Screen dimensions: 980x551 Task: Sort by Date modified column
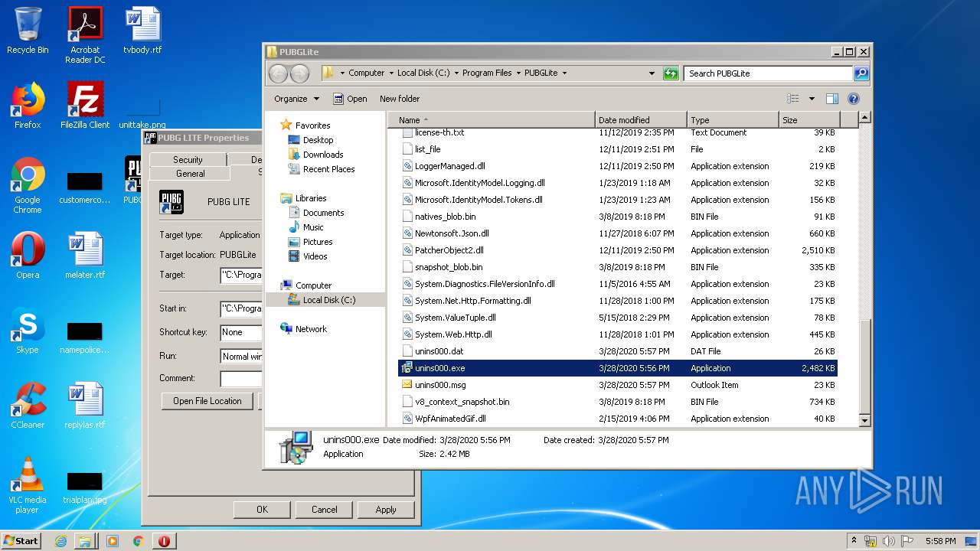coord(641,120)
